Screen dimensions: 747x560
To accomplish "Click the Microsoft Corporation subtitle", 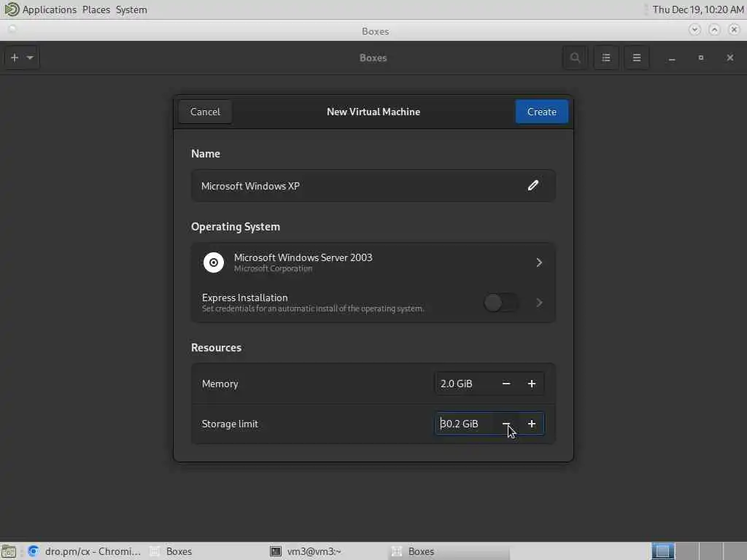I will tap(273, 268).
